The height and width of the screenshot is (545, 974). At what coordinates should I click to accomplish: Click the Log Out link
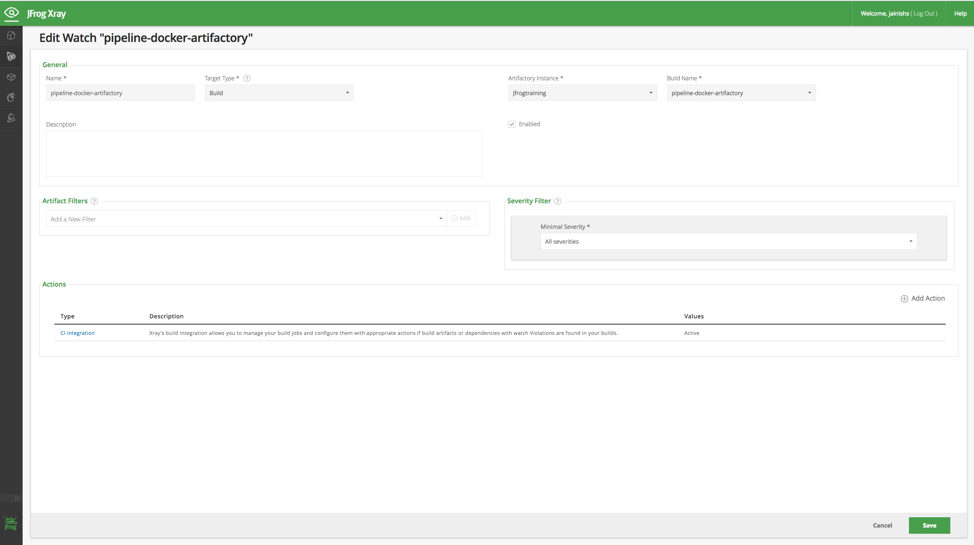(925, 13)
